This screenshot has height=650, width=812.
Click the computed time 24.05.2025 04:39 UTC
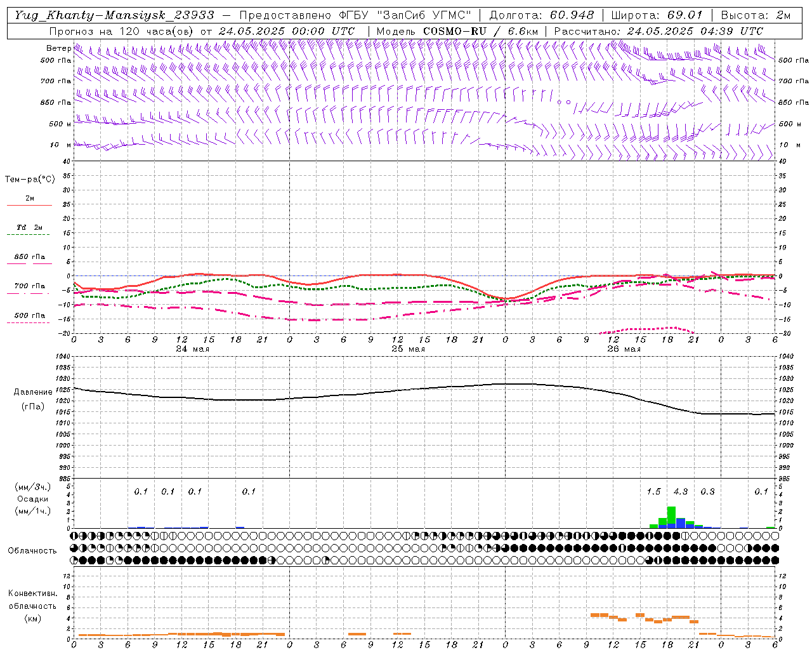(695, 31)
